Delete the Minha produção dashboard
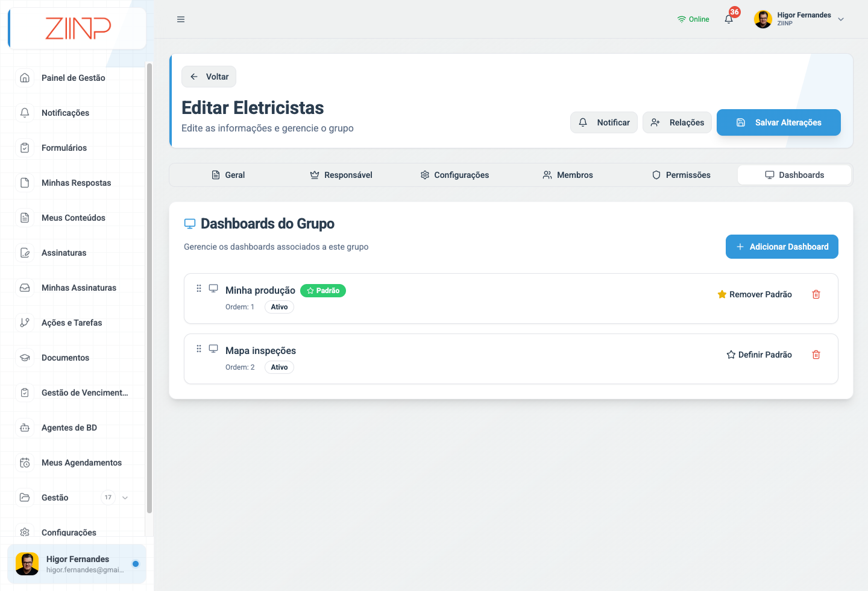 pos(816,294)
